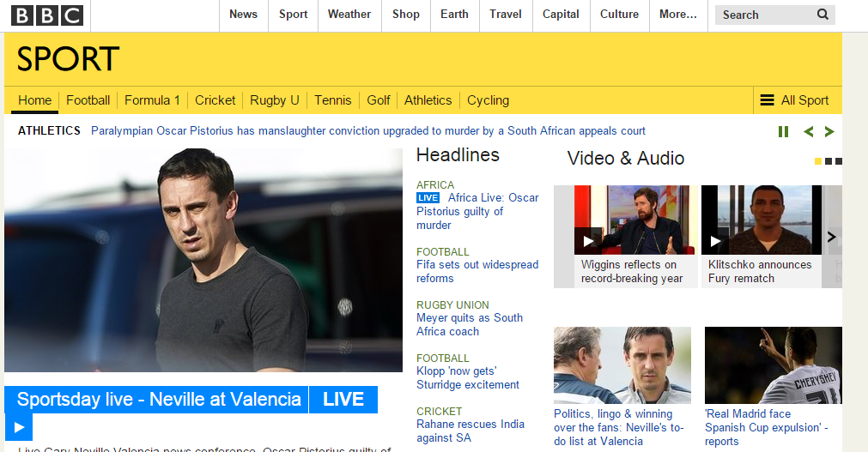
Task: Open Neville's to-do list article thumbnail
Action: 622,365
